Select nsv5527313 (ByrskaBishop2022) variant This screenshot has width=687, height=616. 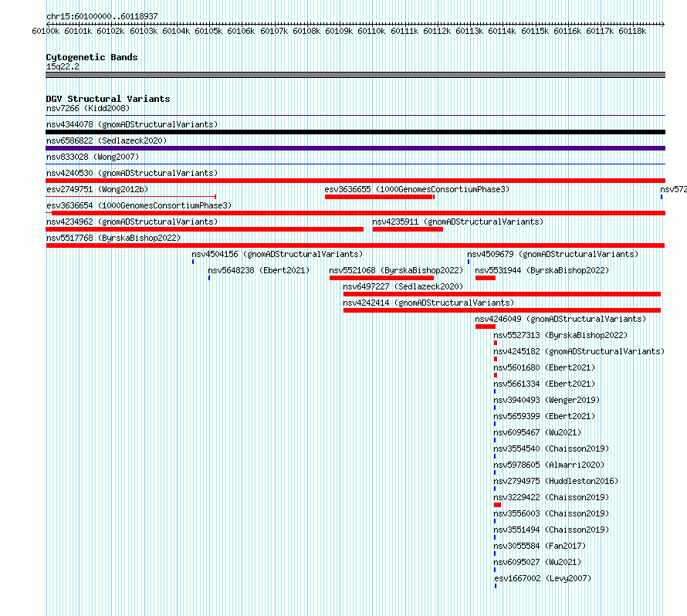(561, 335)
